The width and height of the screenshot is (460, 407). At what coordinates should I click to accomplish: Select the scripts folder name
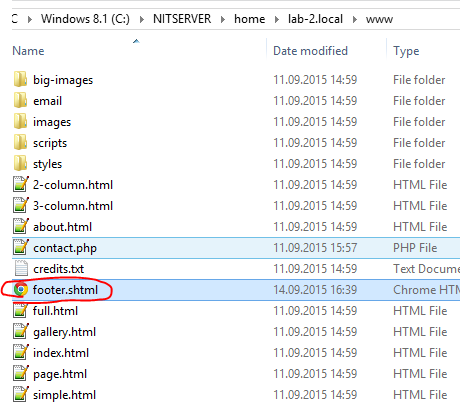[50, 143]
